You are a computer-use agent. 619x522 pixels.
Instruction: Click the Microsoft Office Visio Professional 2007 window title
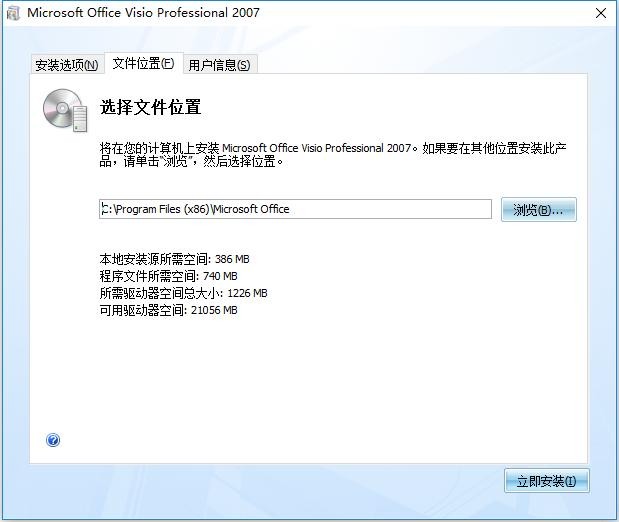[x=143, y=13]
